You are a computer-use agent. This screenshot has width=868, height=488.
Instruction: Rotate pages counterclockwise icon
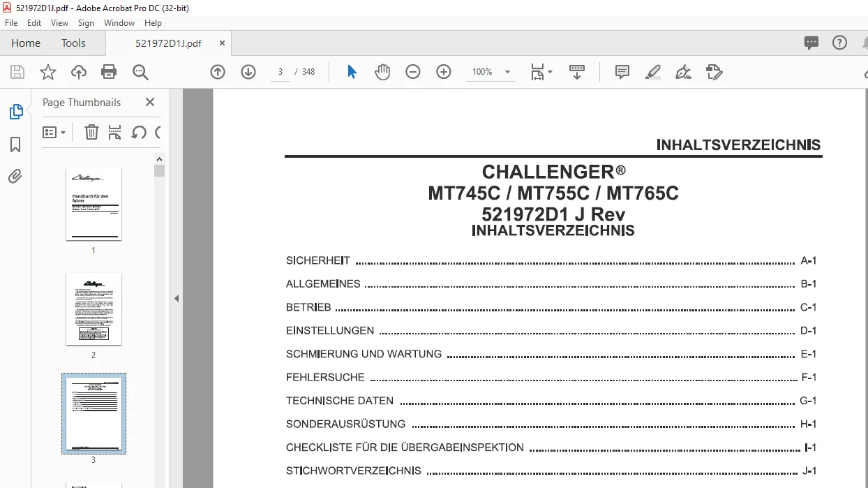[139, 132]
